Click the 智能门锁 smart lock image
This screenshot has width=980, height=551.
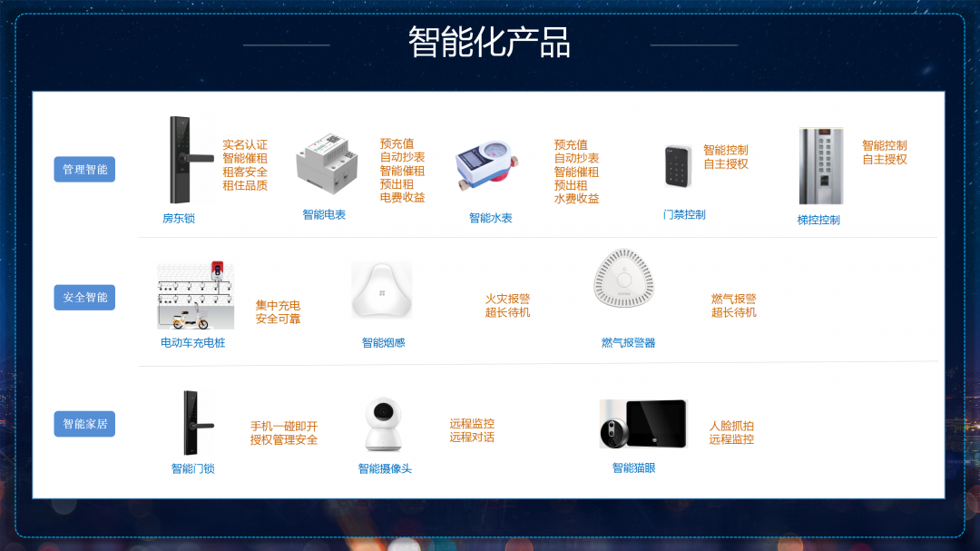point(198,423)
